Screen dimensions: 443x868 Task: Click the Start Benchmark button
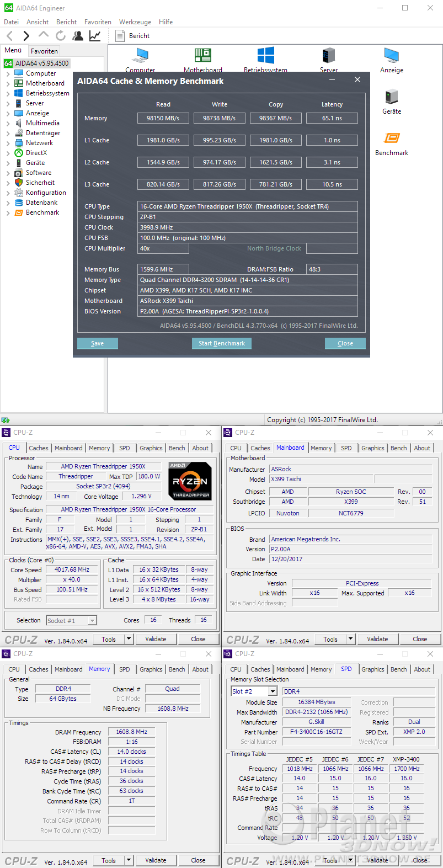coord(222,343)
